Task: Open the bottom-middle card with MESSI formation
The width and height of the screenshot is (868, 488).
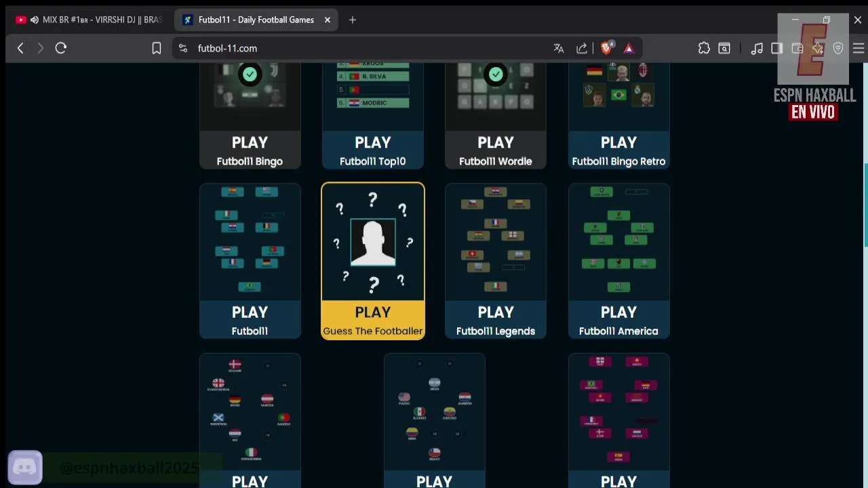Action: [434, 420]
